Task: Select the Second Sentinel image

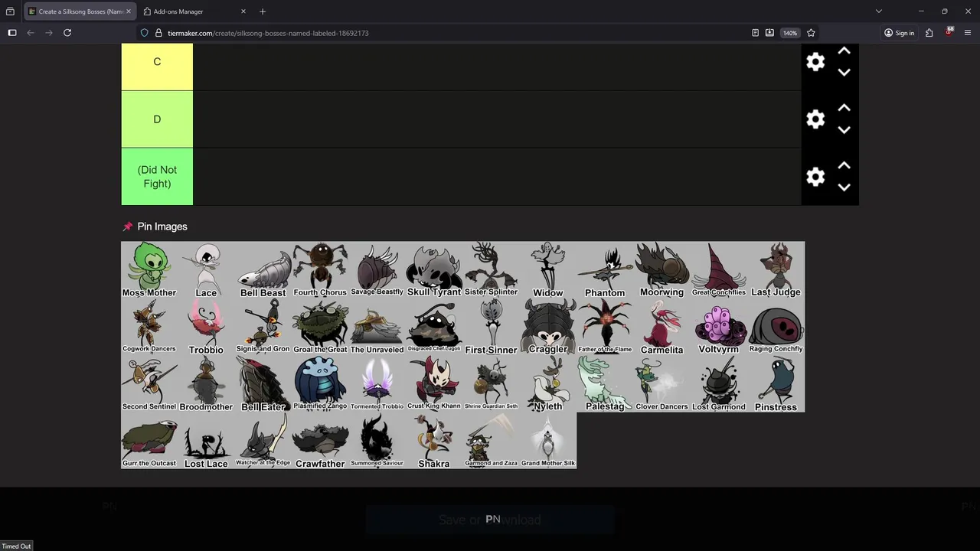Action: [149, 384]
